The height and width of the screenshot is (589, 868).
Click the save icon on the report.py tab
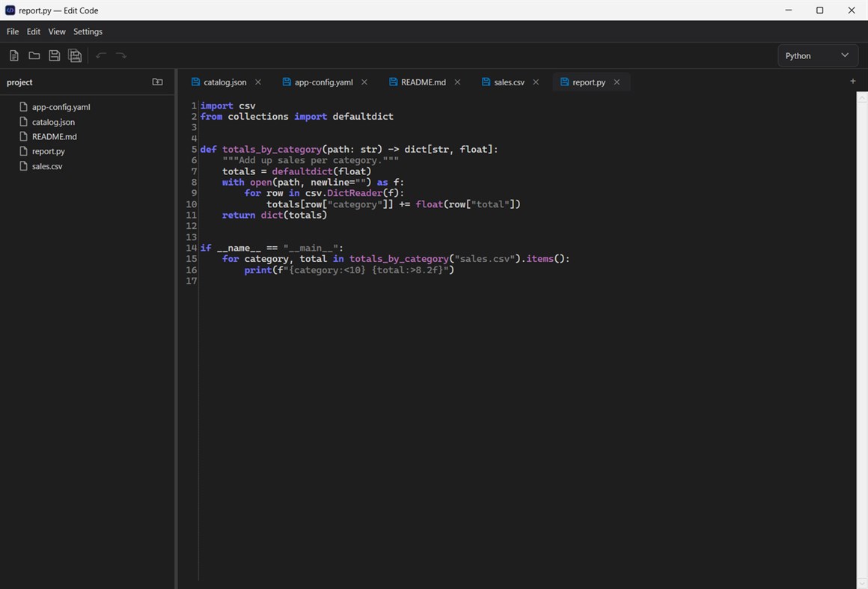(x=565, y=82)
